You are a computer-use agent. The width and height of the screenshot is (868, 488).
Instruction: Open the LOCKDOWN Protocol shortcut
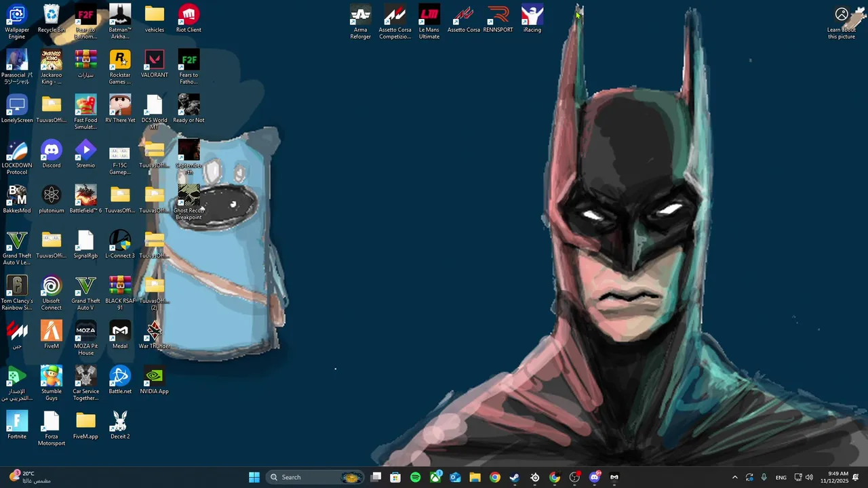(17, 157)
